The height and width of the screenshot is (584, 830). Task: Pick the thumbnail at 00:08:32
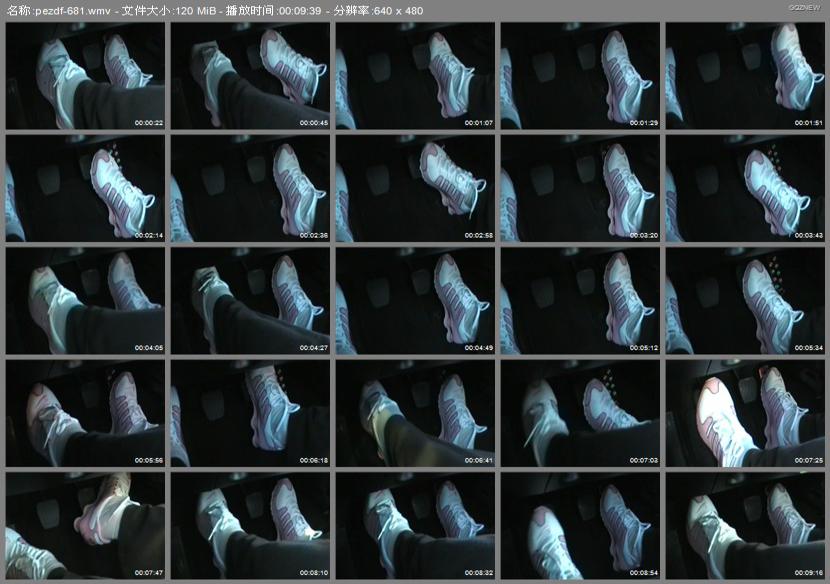point(415,526)
